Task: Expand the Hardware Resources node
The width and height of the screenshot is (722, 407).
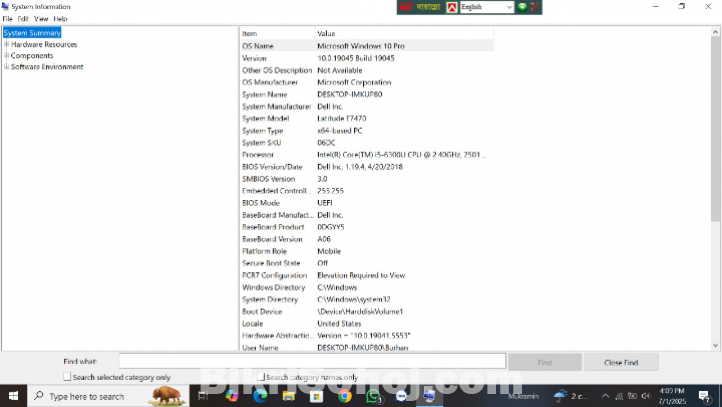Action: click(6, 44)
